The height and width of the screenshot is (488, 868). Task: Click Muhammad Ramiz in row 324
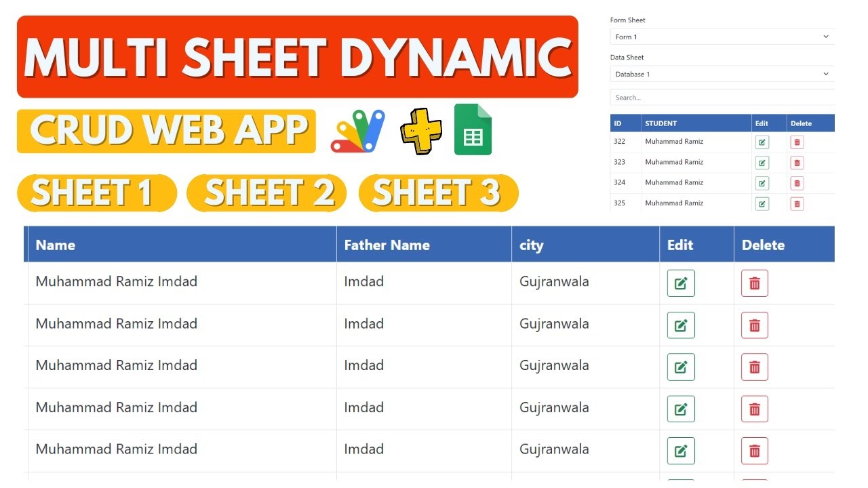(674, 182)
